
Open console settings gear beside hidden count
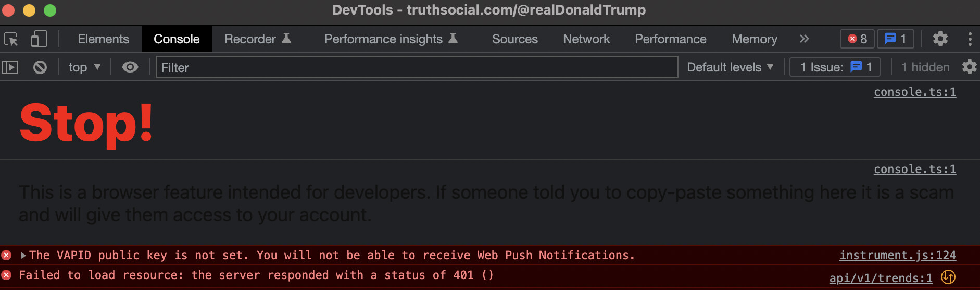tap(969, 67)
